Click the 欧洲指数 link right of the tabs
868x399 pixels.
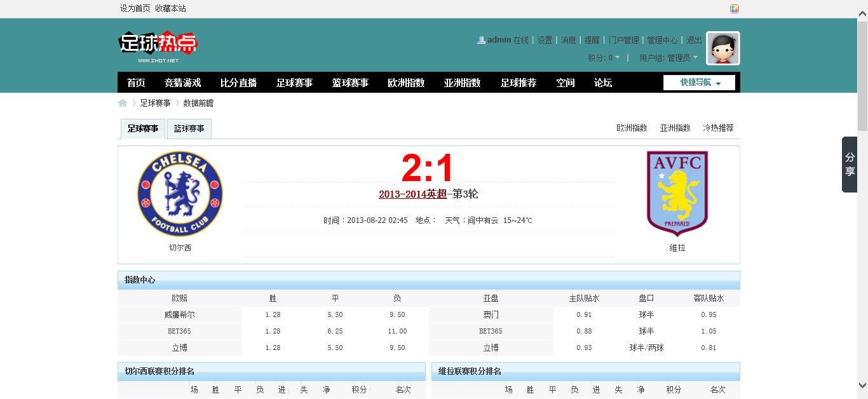(632, 128)
